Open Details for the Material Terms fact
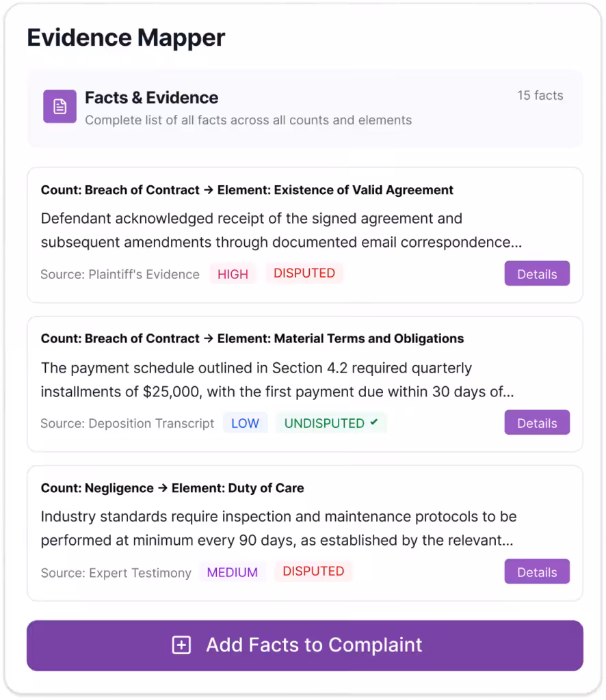The image size is (606, 700). point(536,422)
